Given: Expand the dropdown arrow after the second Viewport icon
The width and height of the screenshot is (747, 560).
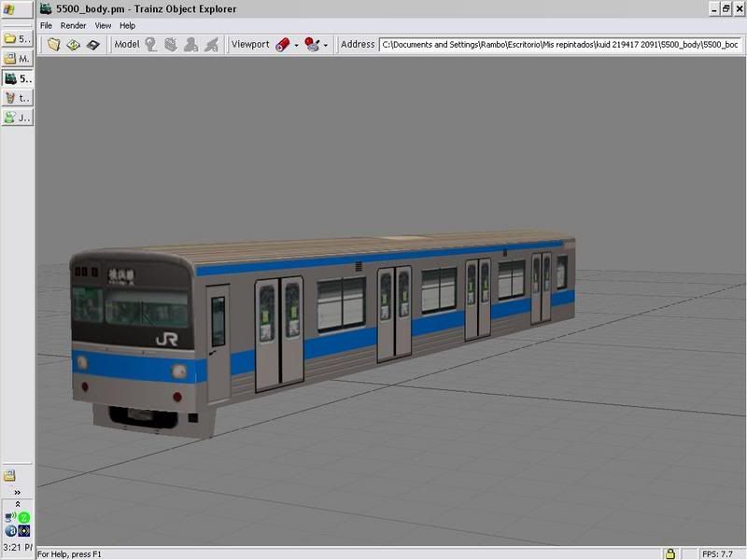Looking at the screenshot, I should click(326, 45).
